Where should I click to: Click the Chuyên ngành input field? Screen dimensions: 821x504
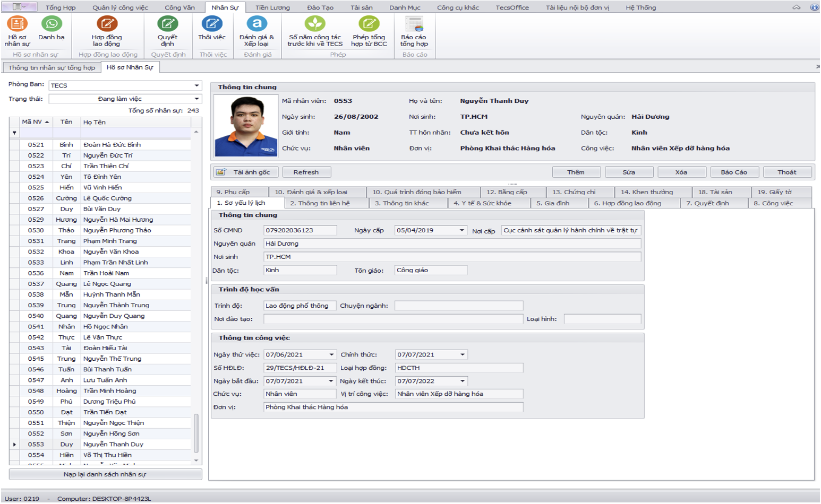point(459,306)
